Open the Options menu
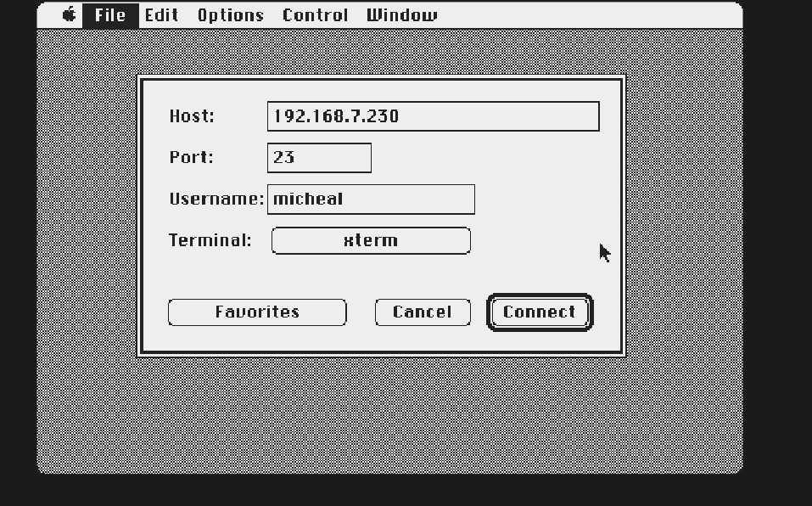The image size is (812, 506). (x=229, y=14)
